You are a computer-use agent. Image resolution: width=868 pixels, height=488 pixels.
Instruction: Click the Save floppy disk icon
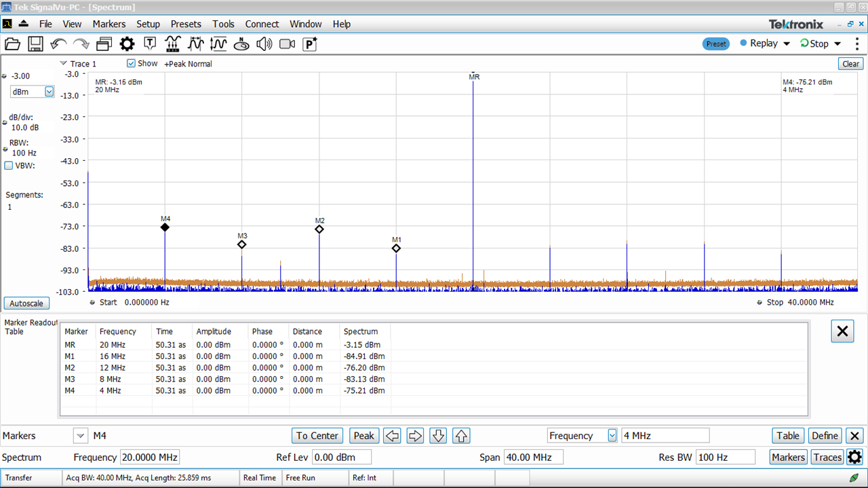pyautogui.click(x=35, y=44)
